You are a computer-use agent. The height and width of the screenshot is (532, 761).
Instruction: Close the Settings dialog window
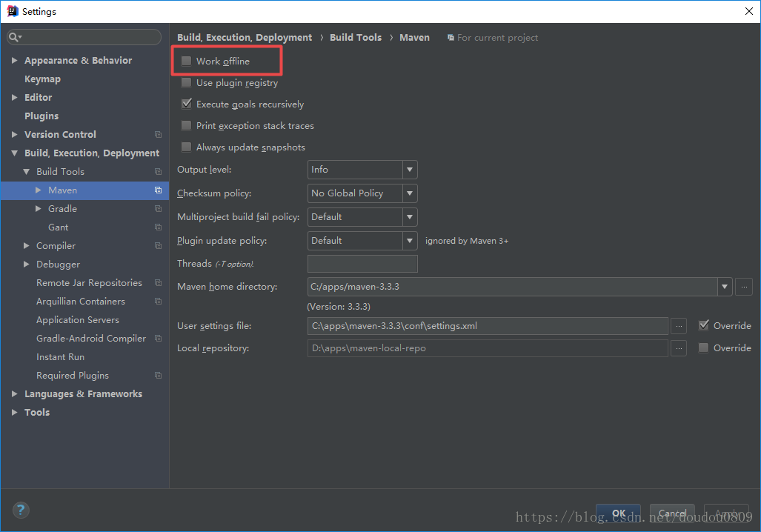coord(749,11)
